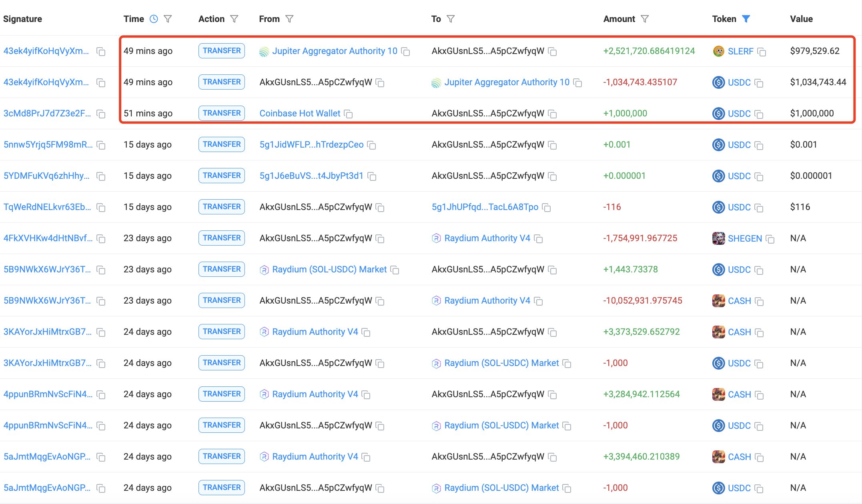Viewport: 862px width, 504px height.
Task: Open the 5g1JidWFLP...hTrdezpCeo sender address
Action: pyautogui.click(x=311, y=144)
